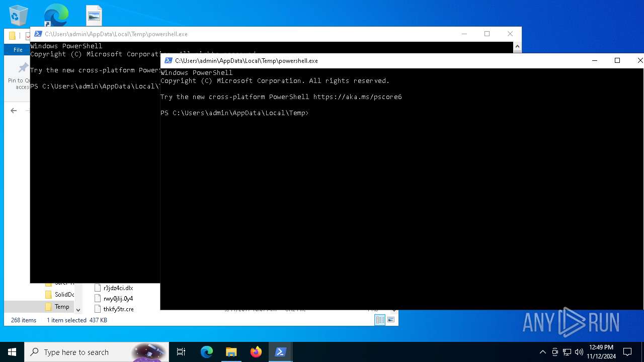The width and height of the screenshot is (644, 362).
Task: Click the tray icon left of the network icon
Action: tap(555, 352)
